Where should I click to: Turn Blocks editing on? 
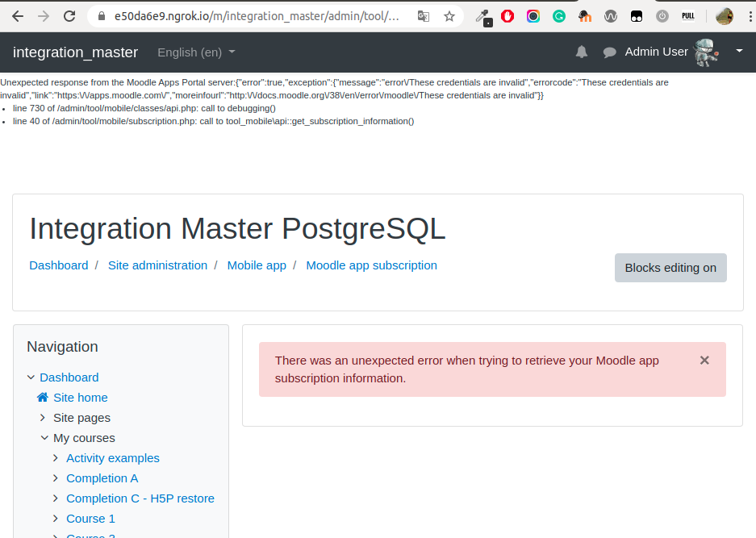[x=670, y=268]
